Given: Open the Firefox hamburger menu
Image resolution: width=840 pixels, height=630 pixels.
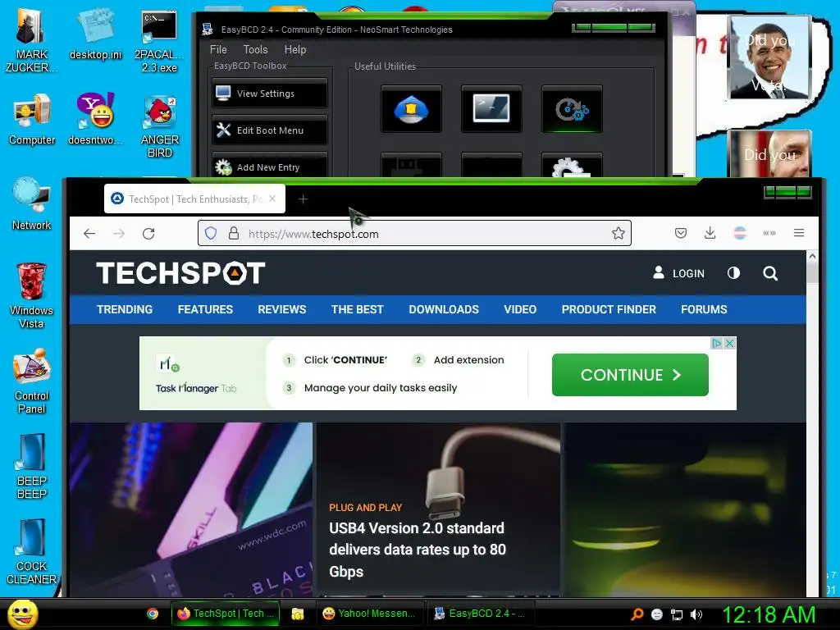Looking at the screenshot, I should coord(799,233).
